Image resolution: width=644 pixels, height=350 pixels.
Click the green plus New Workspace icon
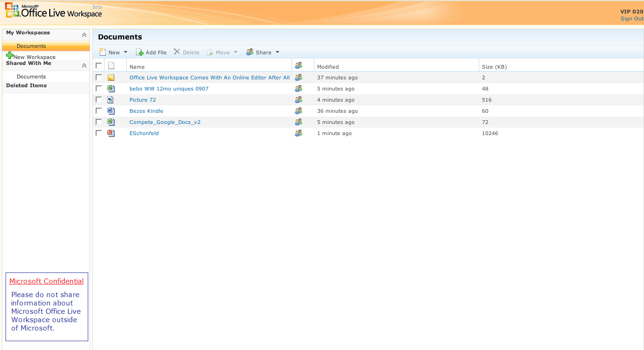pyautogui.click(x=10, y=56)
